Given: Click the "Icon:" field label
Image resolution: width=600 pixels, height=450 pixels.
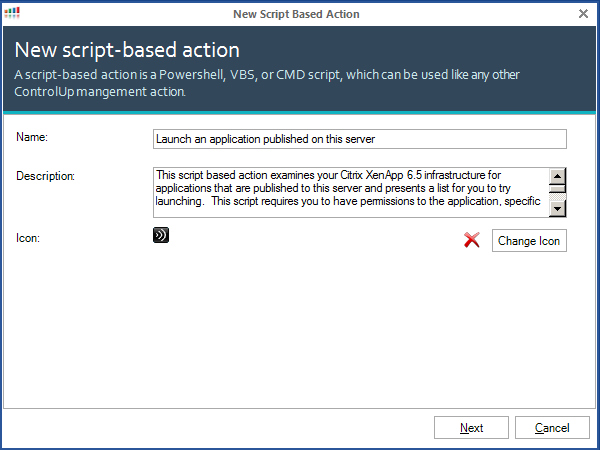Looking at the screenshot, I should [28, 237].
